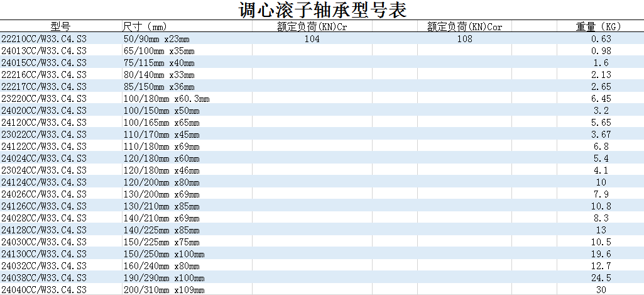Click size cell 130/200mm x69mm
The image size is (644, 295).
pos(161,194)
